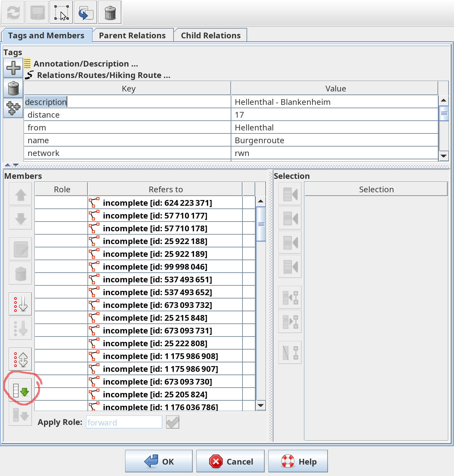Click the members list scrollbar thumb
Viewport: 454px width, 476px height.
[x=261, y=224]
